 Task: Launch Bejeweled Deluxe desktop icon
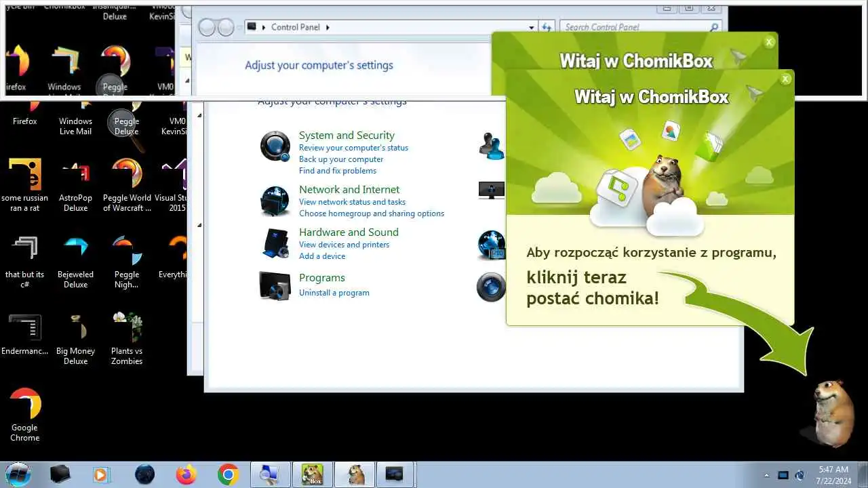click(76, 262)
